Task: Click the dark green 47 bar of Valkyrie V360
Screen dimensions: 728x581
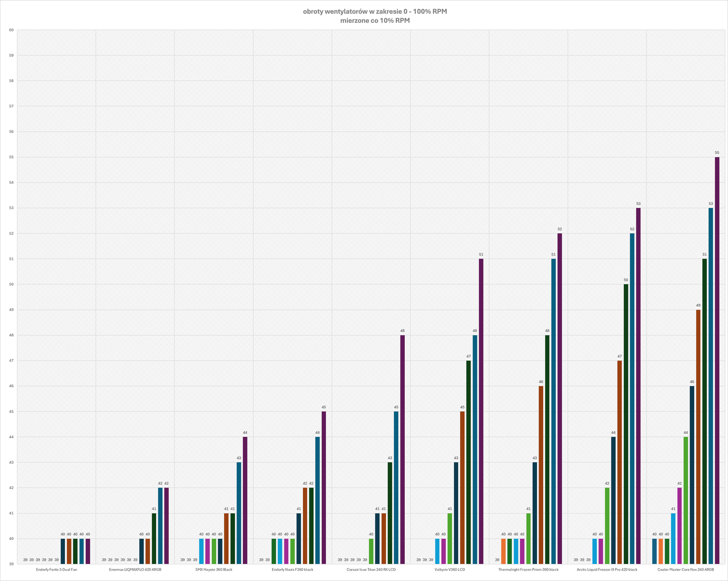Action: (468, 462)
